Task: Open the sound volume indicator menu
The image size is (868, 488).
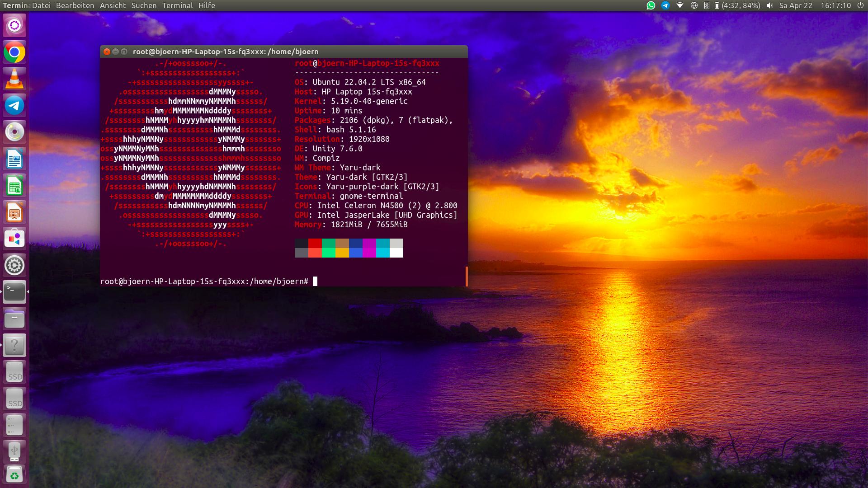Action: (769, 5)
